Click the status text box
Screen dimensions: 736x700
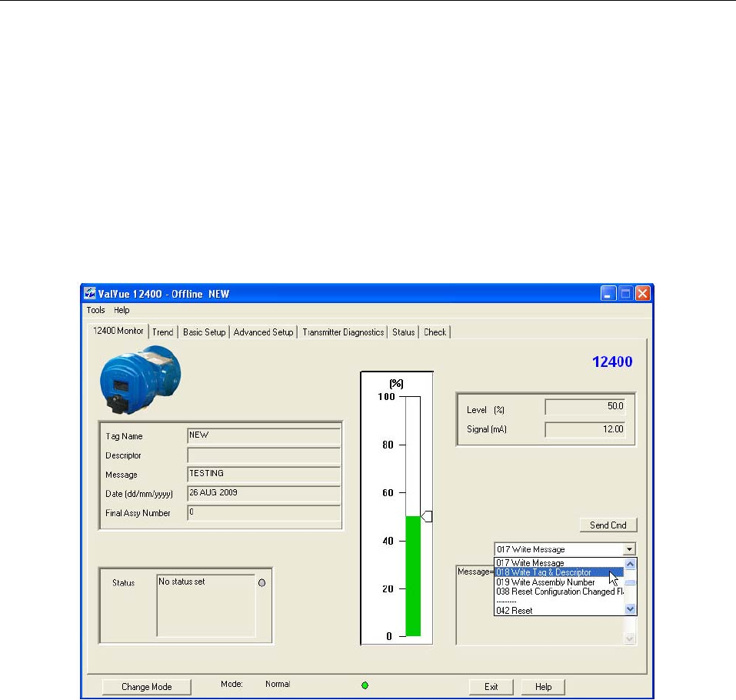(x=206, y=605)
